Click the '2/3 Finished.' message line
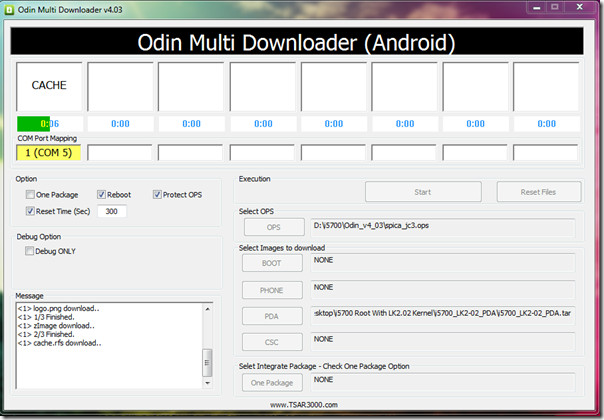Viewport: 604px width, 420px height. (x=46, y=334)
